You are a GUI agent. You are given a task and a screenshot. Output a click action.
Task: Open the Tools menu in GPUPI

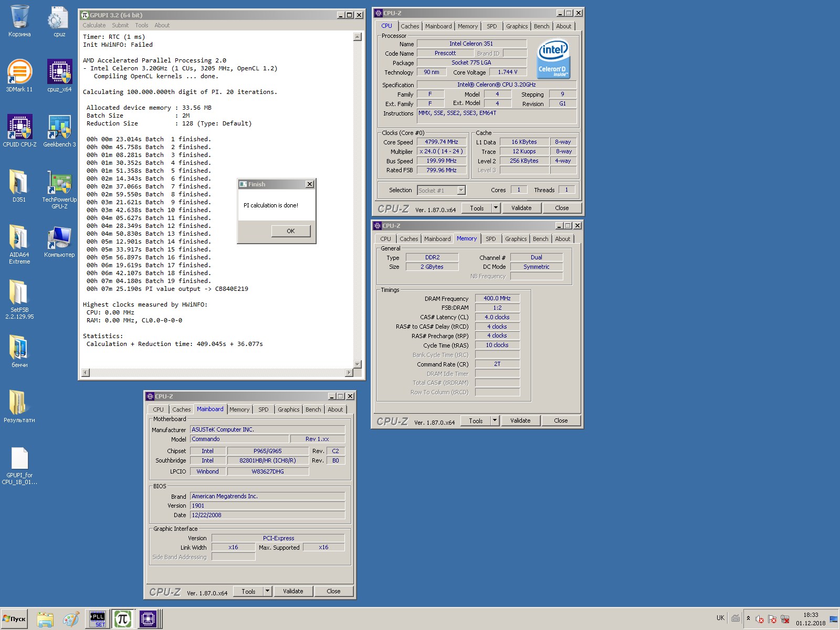pos(142,25)
